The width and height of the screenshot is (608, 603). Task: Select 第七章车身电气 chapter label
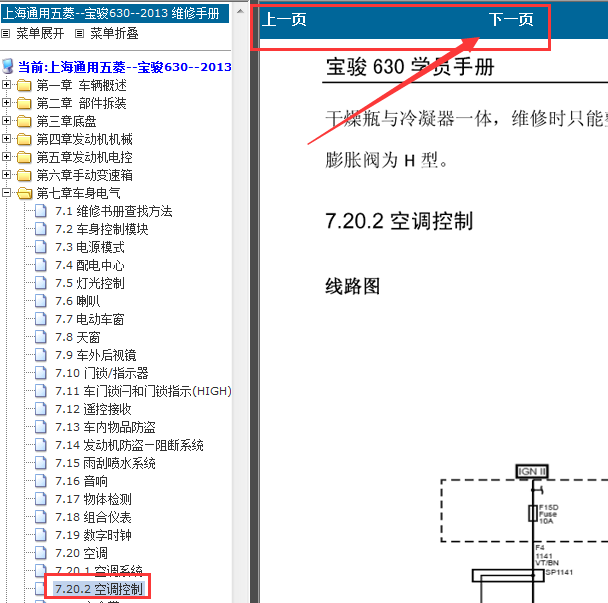[78, 193]
